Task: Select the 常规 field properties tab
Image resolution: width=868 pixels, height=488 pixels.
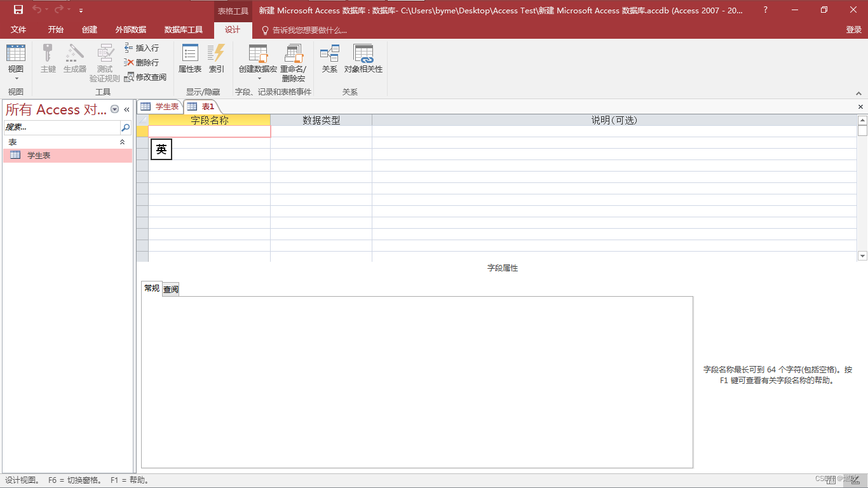Action: [x=152, y=288]
